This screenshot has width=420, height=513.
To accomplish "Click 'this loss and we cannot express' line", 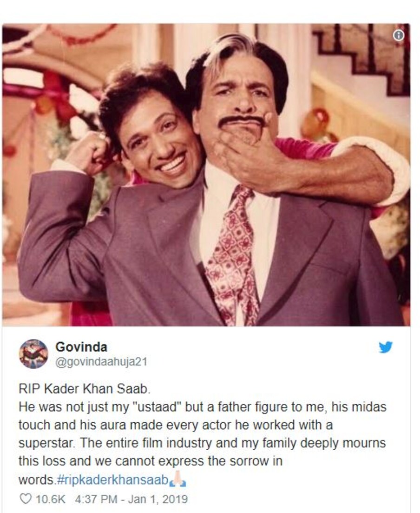I will [x=151, y=462].
